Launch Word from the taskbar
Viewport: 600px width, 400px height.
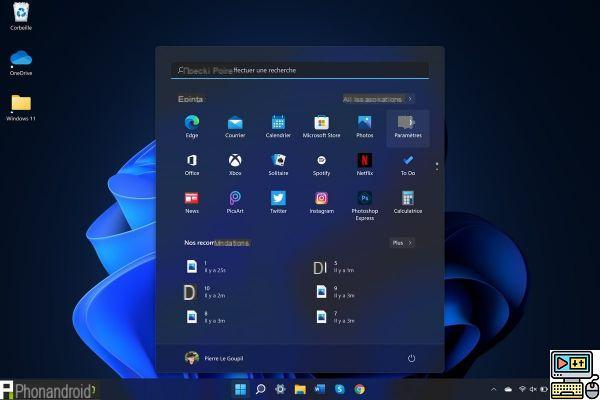point(320,389)
